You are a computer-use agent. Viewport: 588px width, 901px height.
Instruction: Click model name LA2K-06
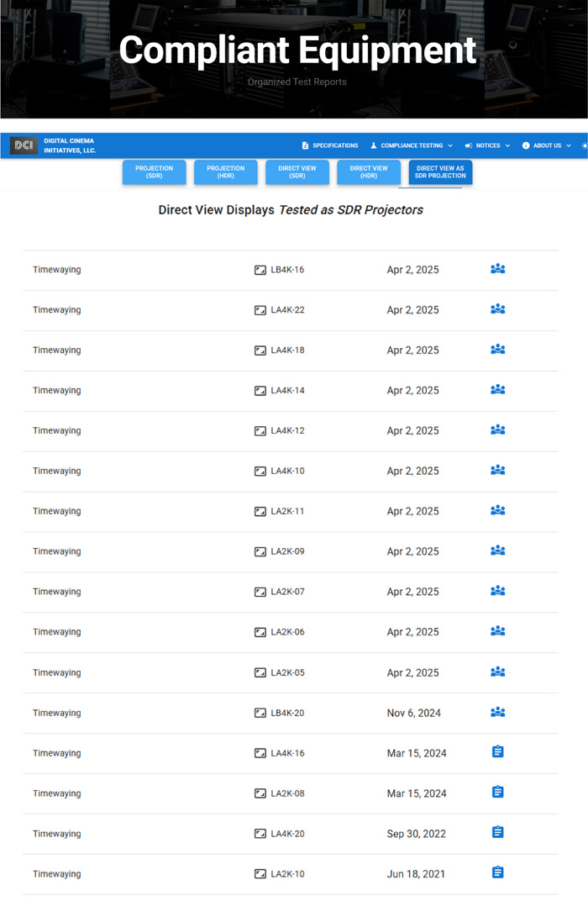(287, 631)
